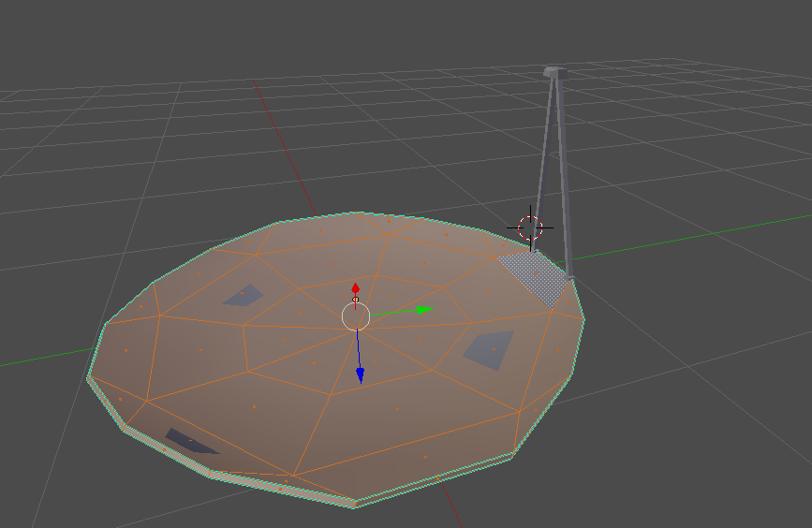Viewport: 812px width, 528px height.
Task: Click the red X-axis manipulator arrowhead
Action: click(x=355, y=287)
